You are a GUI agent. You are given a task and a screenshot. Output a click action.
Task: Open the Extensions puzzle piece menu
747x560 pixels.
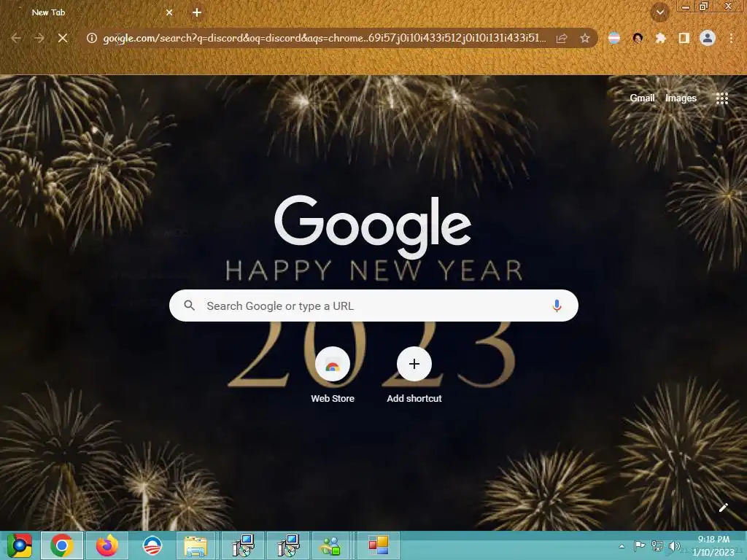(660, 38)
